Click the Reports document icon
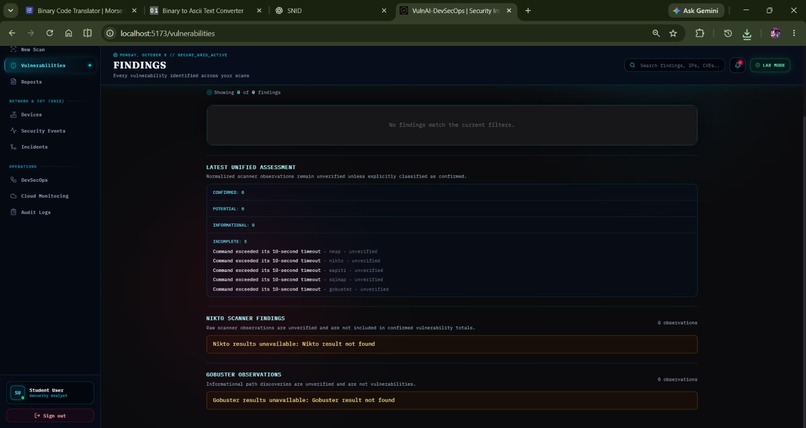This screenshot has height=428, width=806. 13,82
